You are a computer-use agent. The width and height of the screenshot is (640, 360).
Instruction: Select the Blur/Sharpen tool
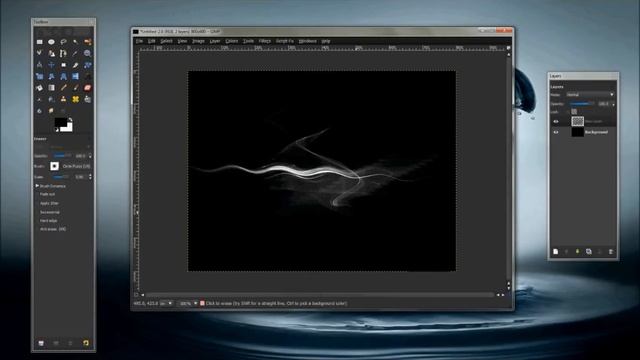40,111
